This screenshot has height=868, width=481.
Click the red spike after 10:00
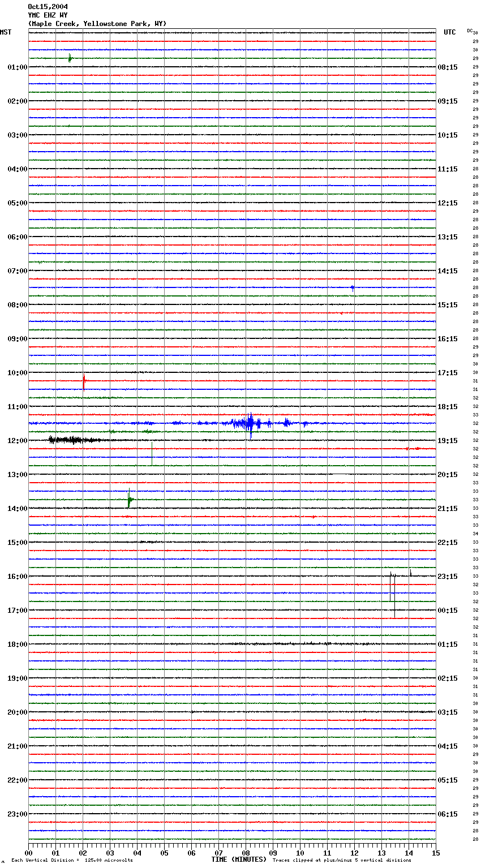83,382
